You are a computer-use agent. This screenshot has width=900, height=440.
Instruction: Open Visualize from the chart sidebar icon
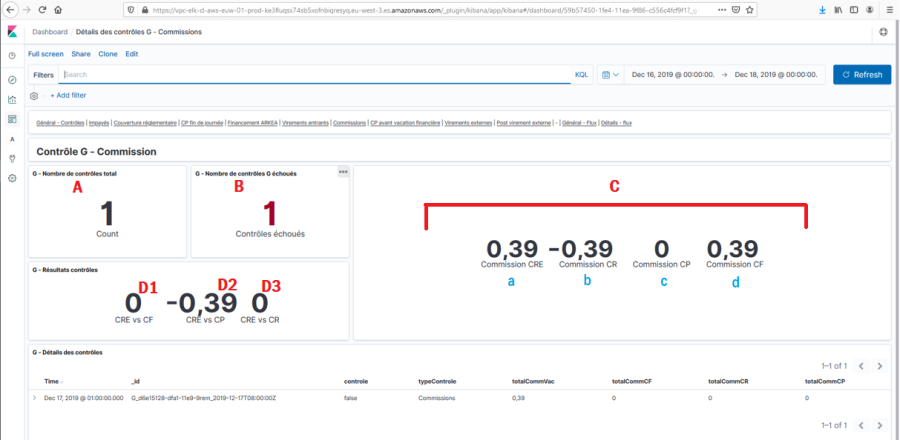12,99
